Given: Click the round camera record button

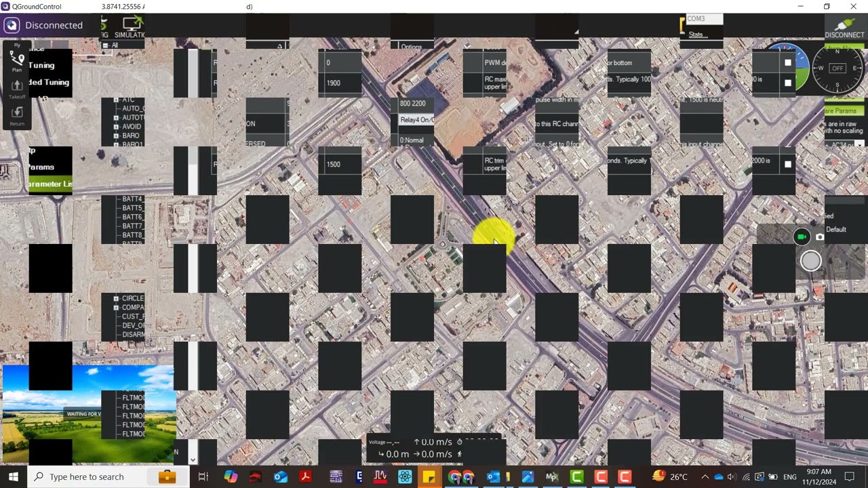Looking at the screenshot, I should (810, 261).
